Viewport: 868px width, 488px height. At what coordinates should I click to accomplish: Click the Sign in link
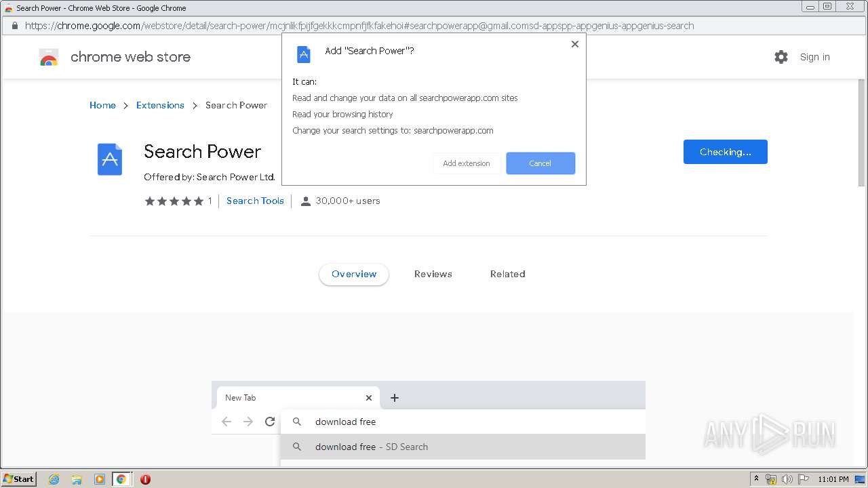815,57
